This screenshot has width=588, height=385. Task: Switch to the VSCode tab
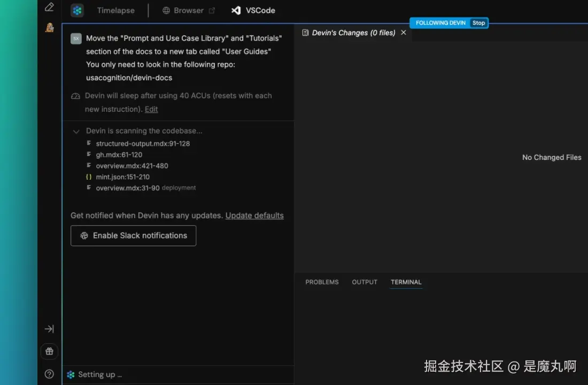coord(253,11)
